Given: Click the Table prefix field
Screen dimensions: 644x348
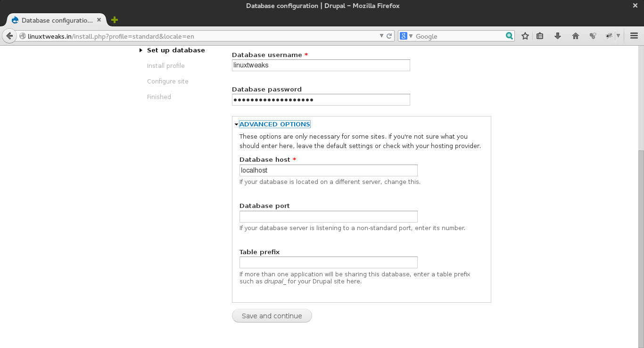Looking at the screenshot, I should [329, 262].
